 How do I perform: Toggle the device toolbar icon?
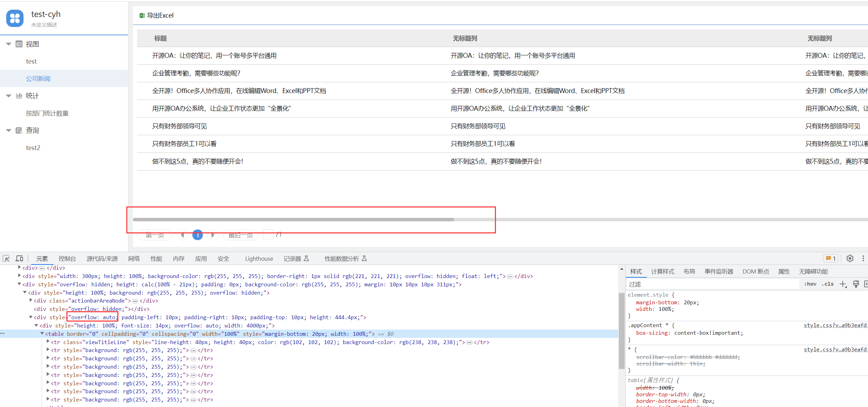tap(19, 258)
